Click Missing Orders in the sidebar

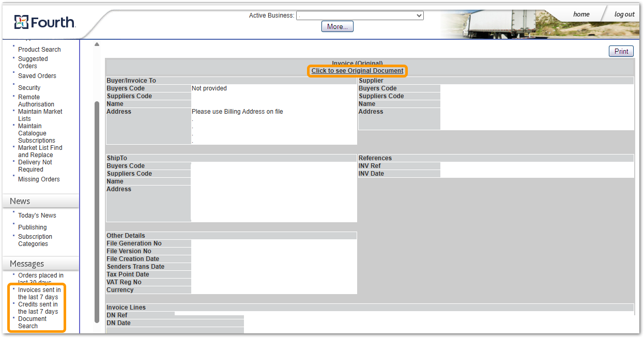point(39,179)
